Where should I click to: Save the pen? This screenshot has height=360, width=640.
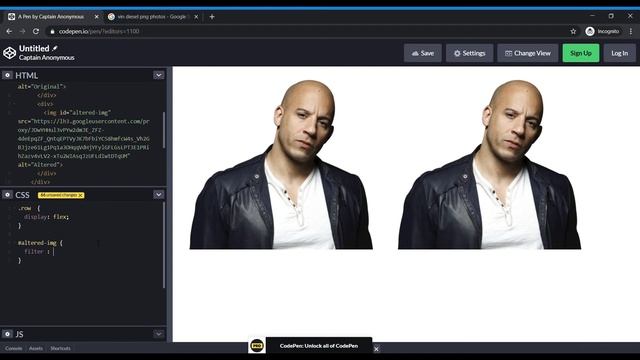click(x=423, y=53)
